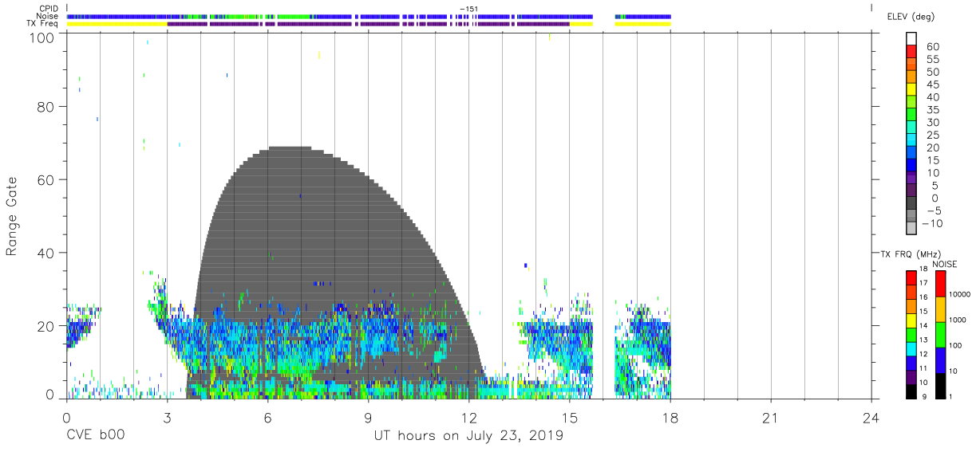The image size is (980, 452).
Task: Click the orange 1000 noise level band
Action: click(x=940, y=309)
